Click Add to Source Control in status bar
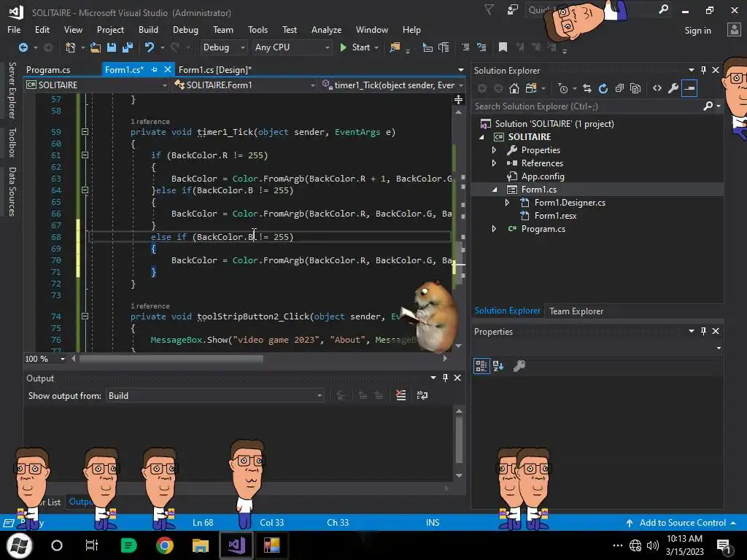Viewport: 747px width, 560px height. [x=682, y=522]
